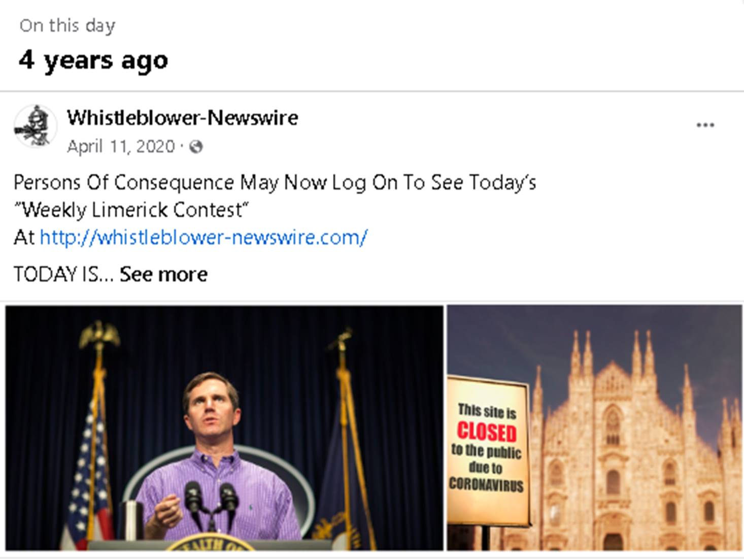
Task: Click the gold seal on the podium
Action: pos(211,544)
